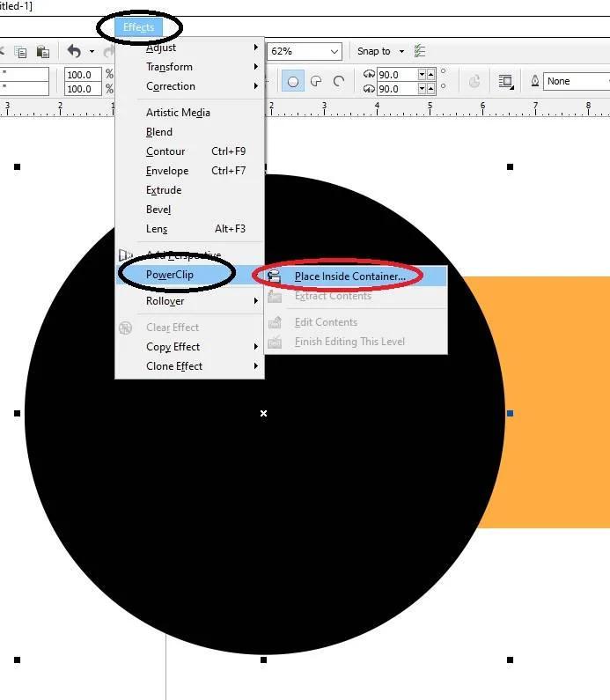610x700 pixels.
Task: Open the Rollover submenu
Action: coord(190,301)
